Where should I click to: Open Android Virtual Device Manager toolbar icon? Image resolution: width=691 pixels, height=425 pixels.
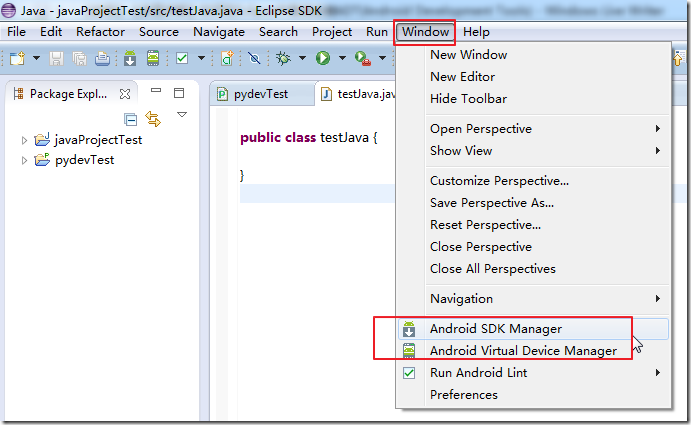coord(153,58)
